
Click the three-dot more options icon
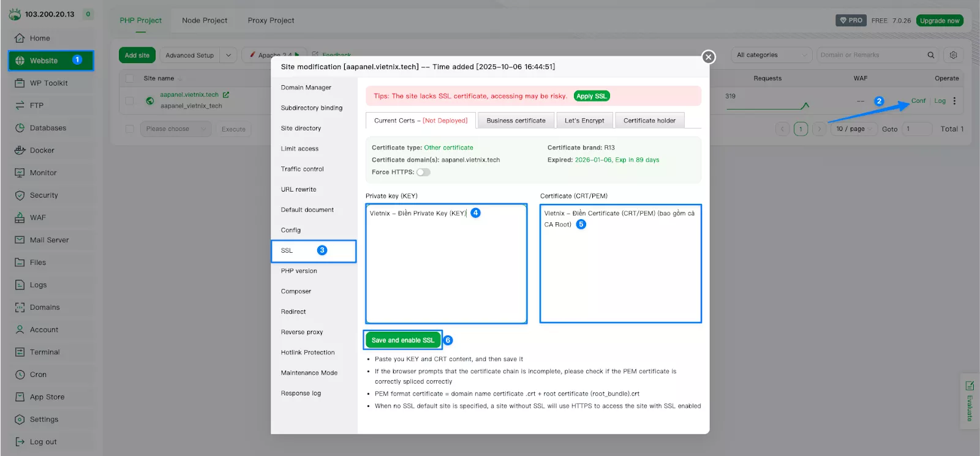(x=954, y=101)
